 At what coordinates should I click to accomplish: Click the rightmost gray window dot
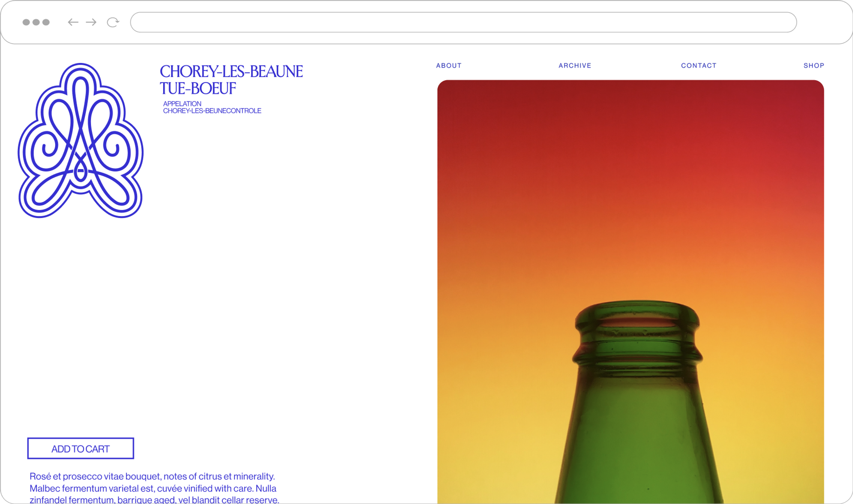tap(46, 22)
